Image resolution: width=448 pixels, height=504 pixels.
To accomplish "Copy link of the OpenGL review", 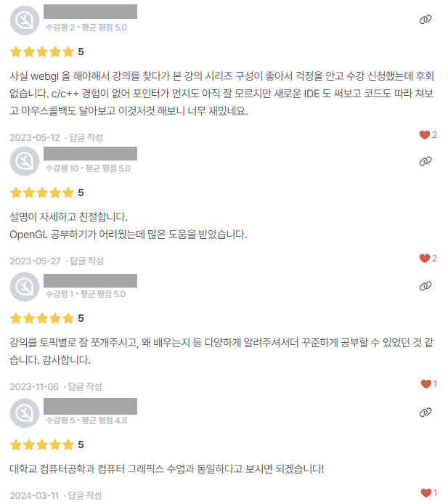I will [x=425, y=160].
